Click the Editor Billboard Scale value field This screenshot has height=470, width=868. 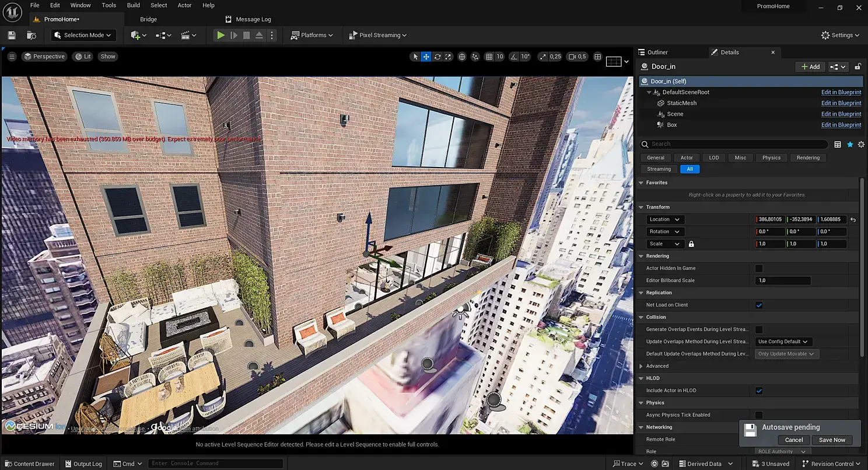point(782,281)
